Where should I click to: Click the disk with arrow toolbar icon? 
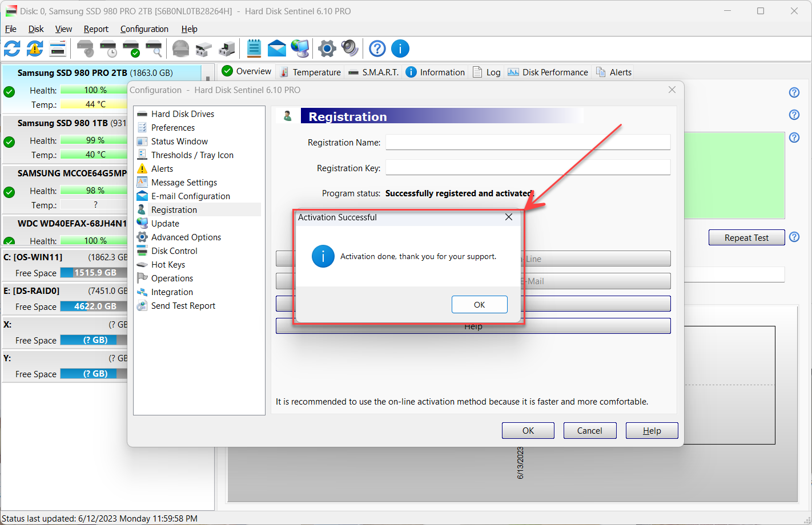(227, 49)
